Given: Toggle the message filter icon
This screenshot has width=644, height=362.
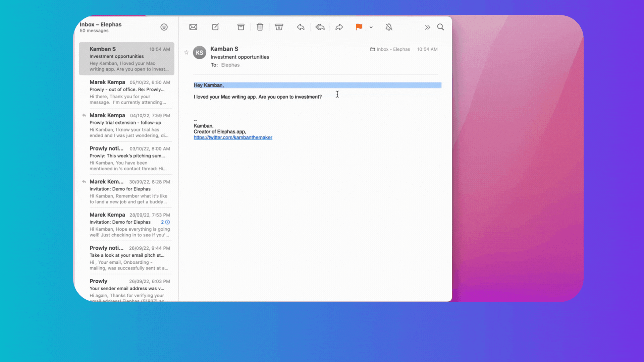Looking at the screenshot, I should coord(164,27).
